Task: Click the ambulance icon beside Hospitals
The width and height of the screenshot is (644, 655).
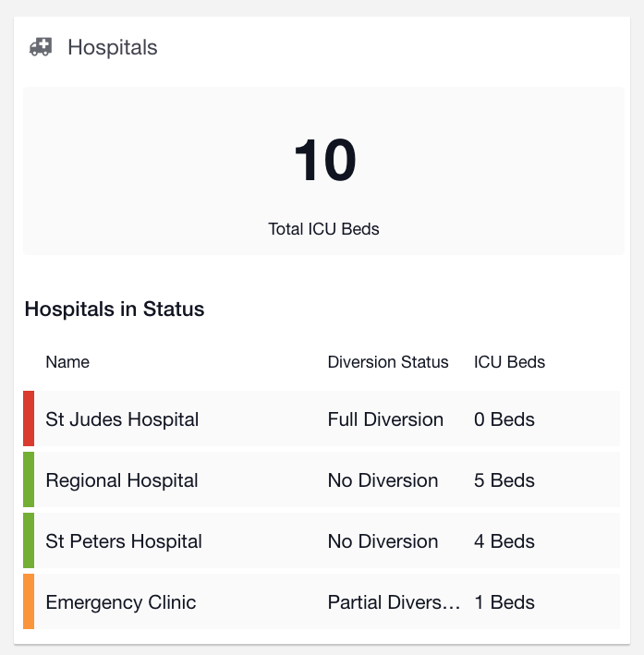Action: (41, 47)
